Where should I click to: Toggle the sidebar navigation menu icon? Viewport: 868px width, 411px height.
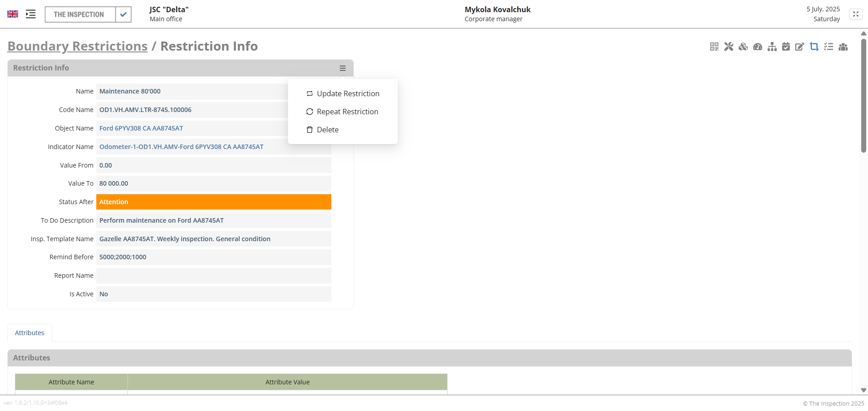[x=31, y=14]
